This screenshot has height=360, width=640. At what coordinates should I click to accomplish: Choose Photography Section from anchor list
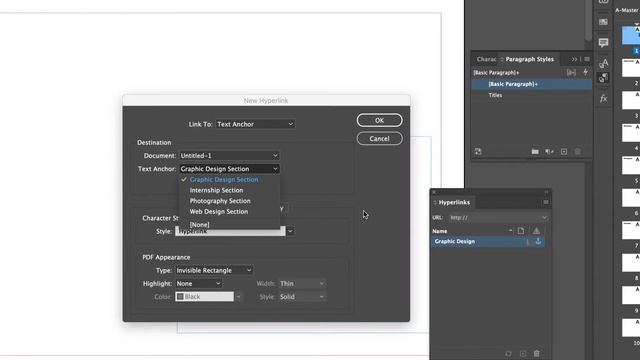220,201
